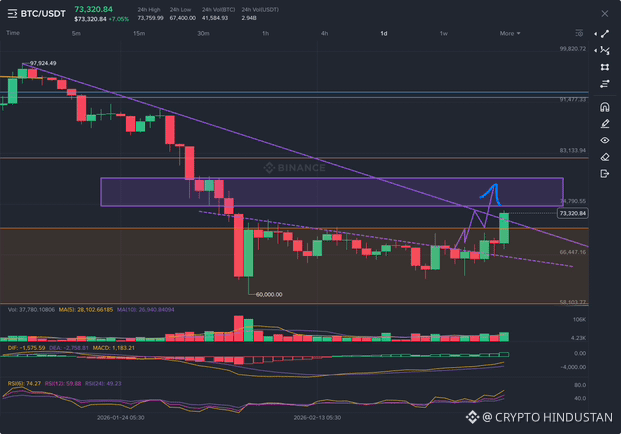Select the trend line drawing tool
Viewport: 621px width, 434px height.
click(x=605, y=34)
